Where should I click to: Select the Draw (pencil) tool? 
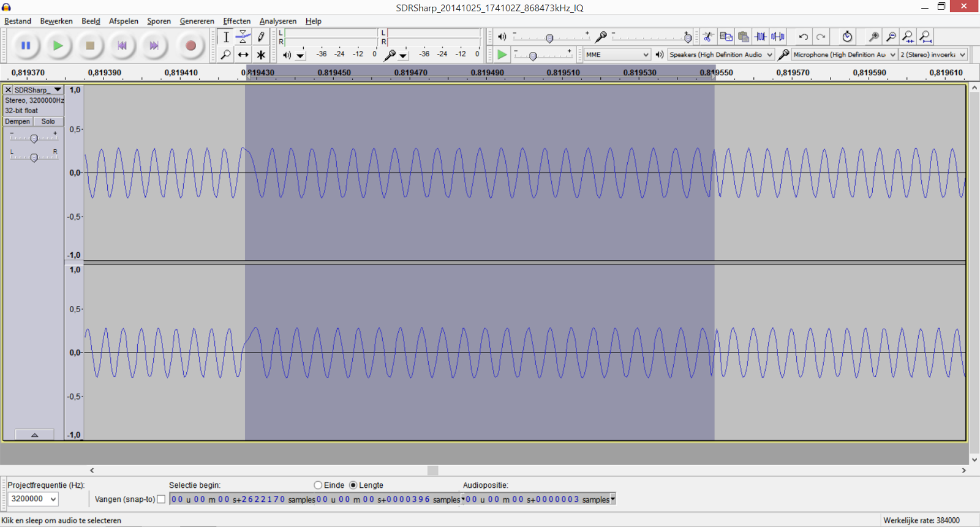coord(261,37)
